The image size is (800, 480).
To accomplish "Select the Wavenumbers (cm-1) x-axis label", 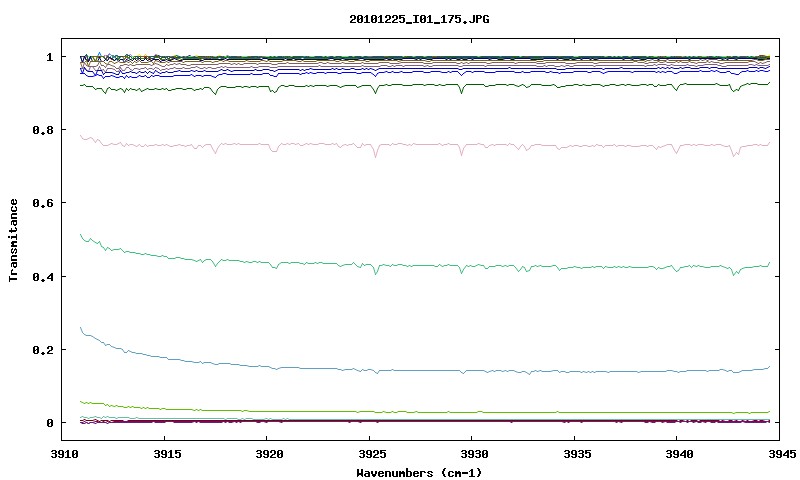I will [x=419, y=473].
